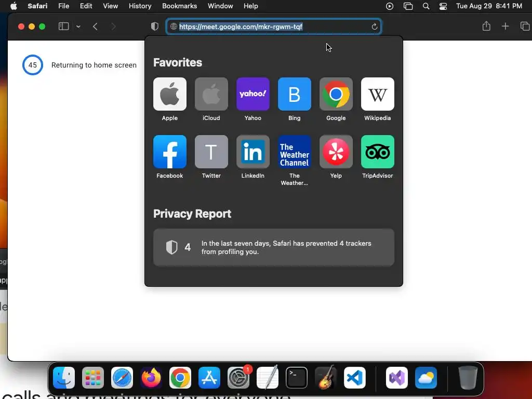This screenshot has height=399, width=532.
Task: Click the 45 countdown timer circle
Action: pyautogui.click(x=33, y=65)
